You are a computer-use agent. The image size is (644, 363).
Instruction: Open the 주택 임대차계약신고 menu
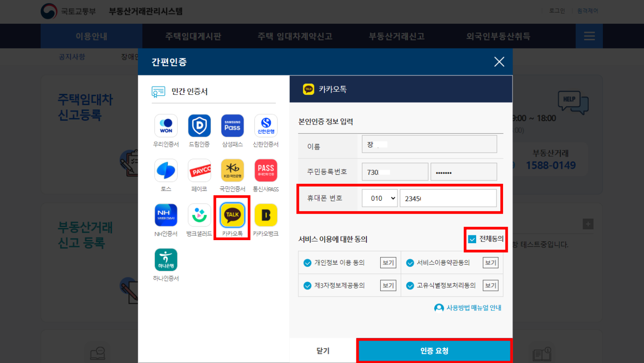point(295,36)
